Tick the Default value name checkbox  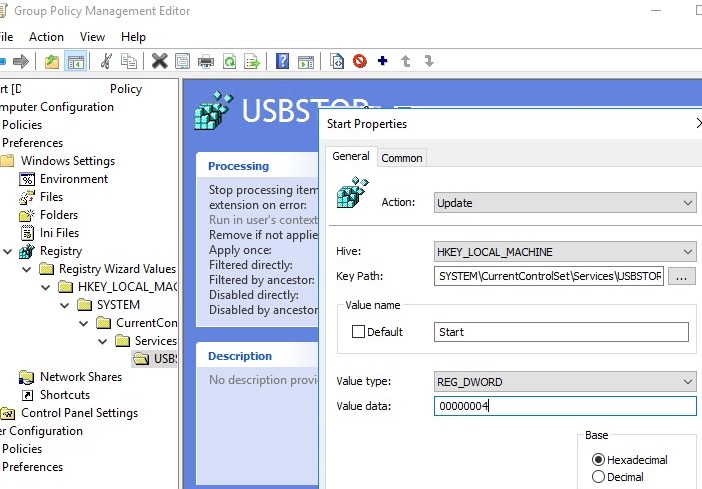tap(358, 332)
